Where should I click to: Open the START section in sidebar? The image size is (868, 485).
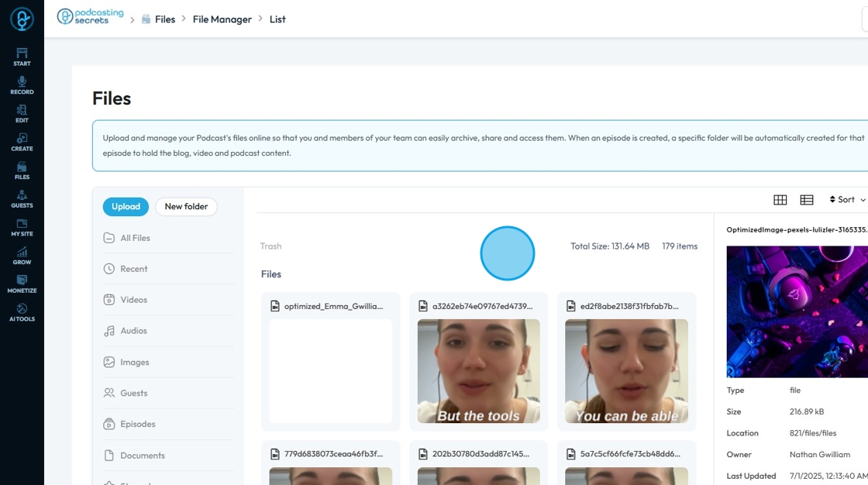click(x=22, y=57)
